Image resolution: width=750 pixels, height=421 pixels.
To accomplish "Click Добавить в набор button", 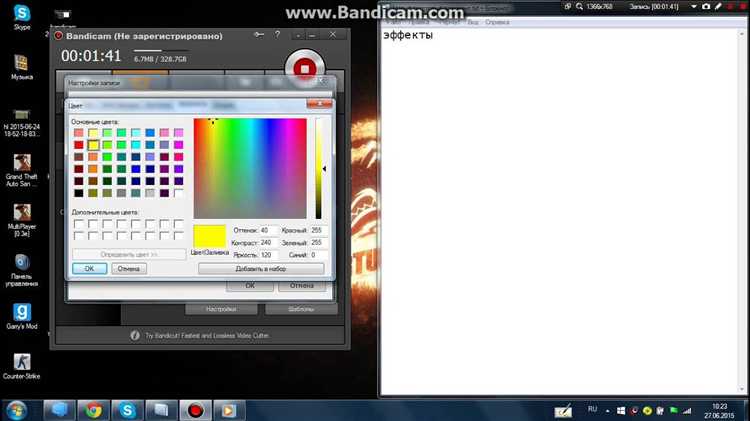I will pos(261,268).
